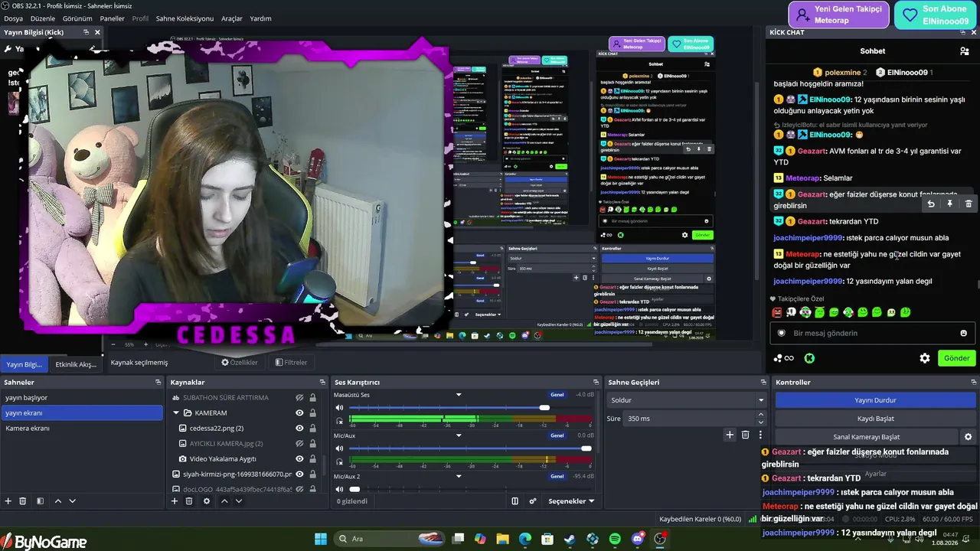Open Windows Start menu
This screenshot has height=551, width=980.
tap(321, 539)
